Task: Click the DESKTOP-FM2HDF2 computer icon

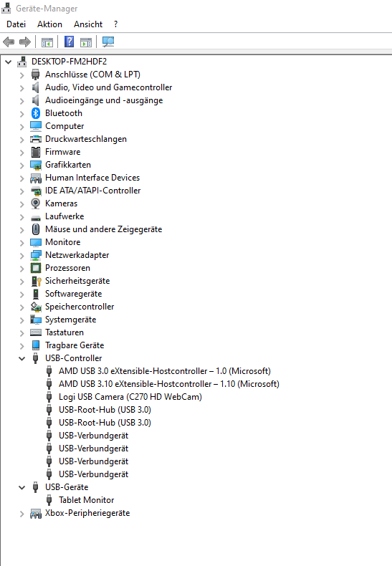Action: click(22, 62)
